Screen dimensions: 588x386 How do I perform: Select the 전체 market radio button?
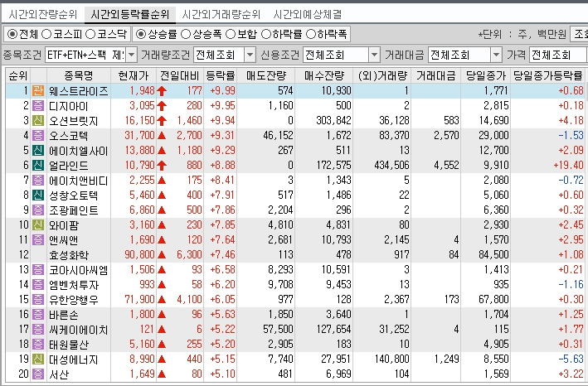[12, 35]
